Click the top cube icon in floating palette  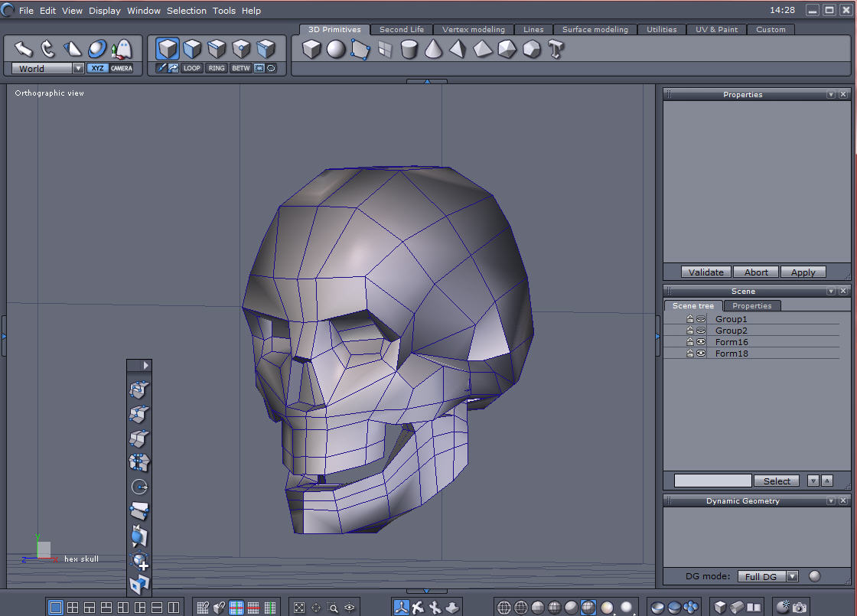[139, 389]
